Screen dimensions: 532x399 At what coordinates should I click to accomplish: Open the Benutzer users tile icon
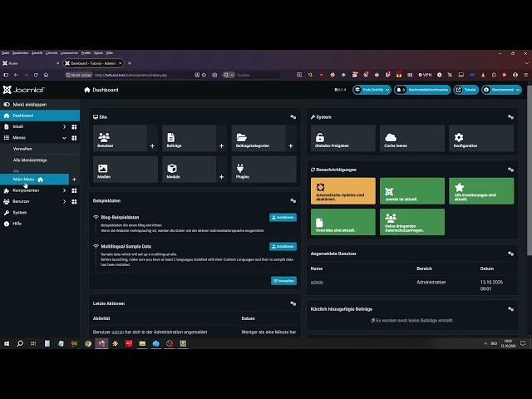(104, 136)
